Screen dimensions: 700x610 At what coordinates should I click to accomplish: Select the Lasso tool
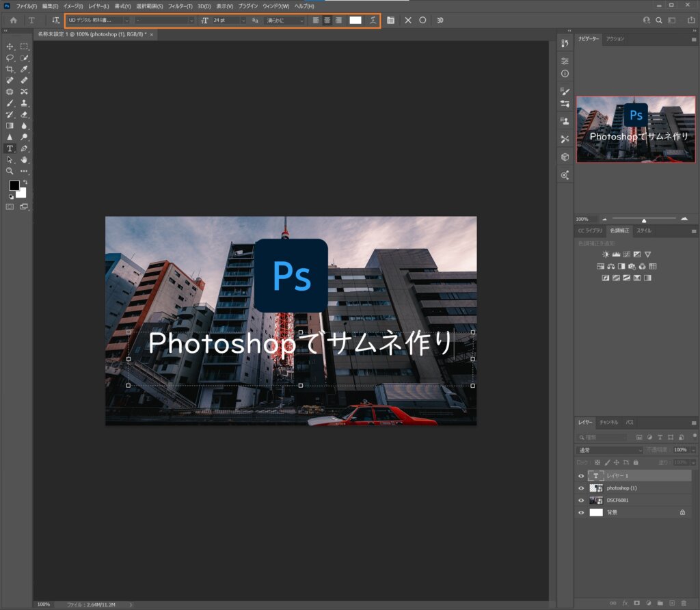tap(10, 57)
